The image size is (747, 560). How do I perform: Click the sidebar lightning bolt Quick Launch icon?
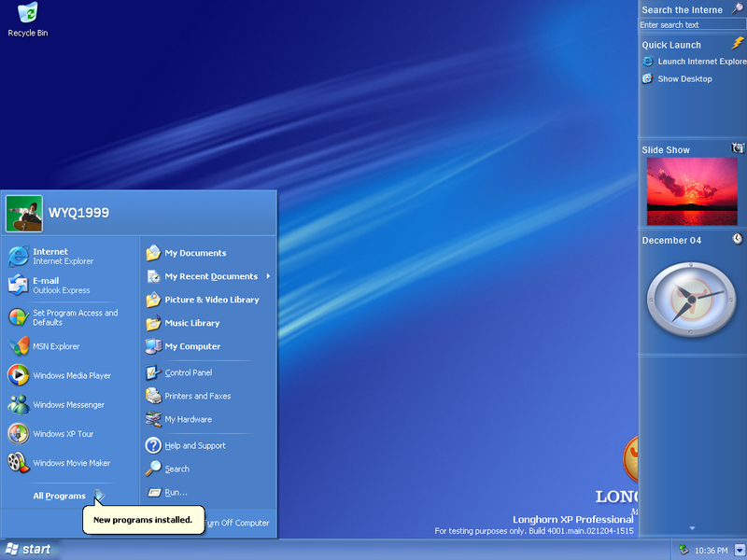(738, 44)
